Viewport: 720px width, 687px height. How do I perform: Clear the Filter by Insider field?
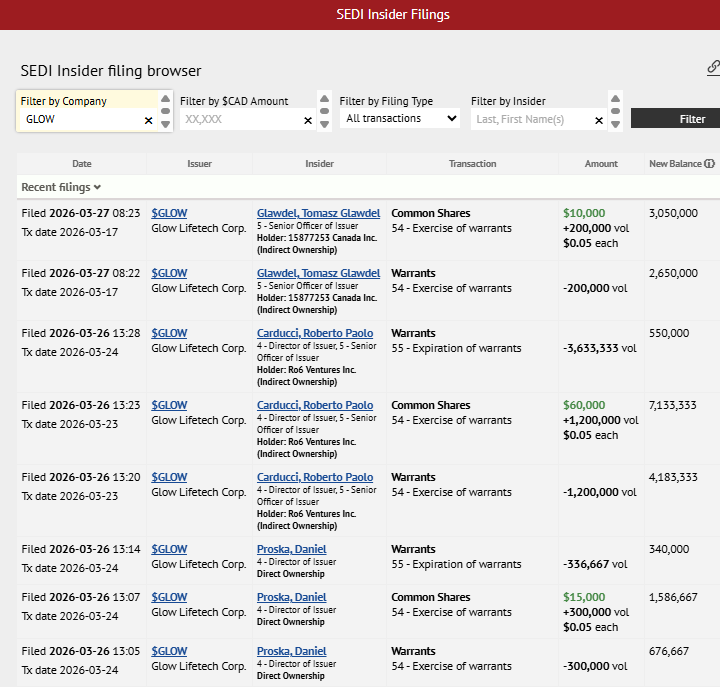599,120
